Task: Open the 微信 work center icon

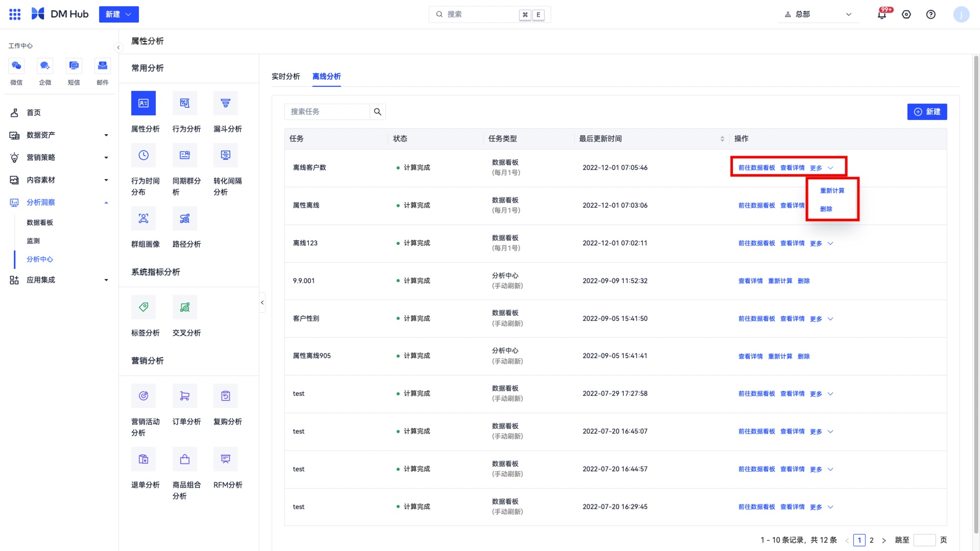Action: pyautogui.click(x=16, y=66)
